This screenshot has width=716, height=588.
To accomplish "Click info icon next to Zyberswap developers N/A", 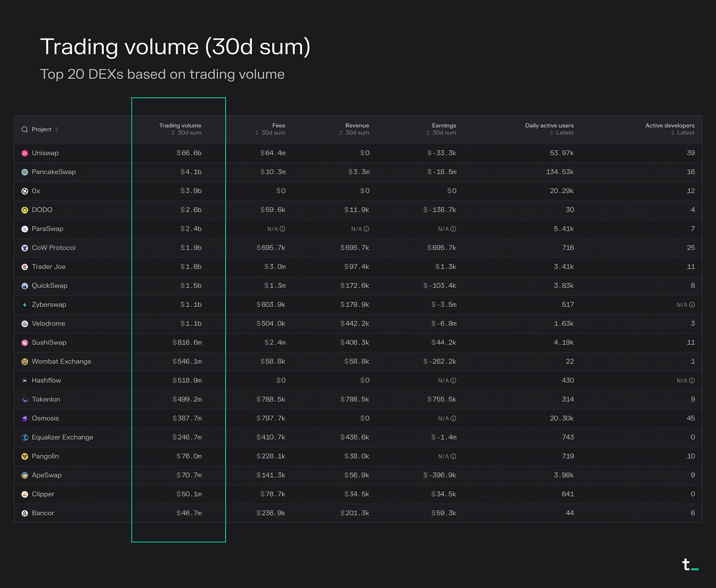I will tap(692, 305).
